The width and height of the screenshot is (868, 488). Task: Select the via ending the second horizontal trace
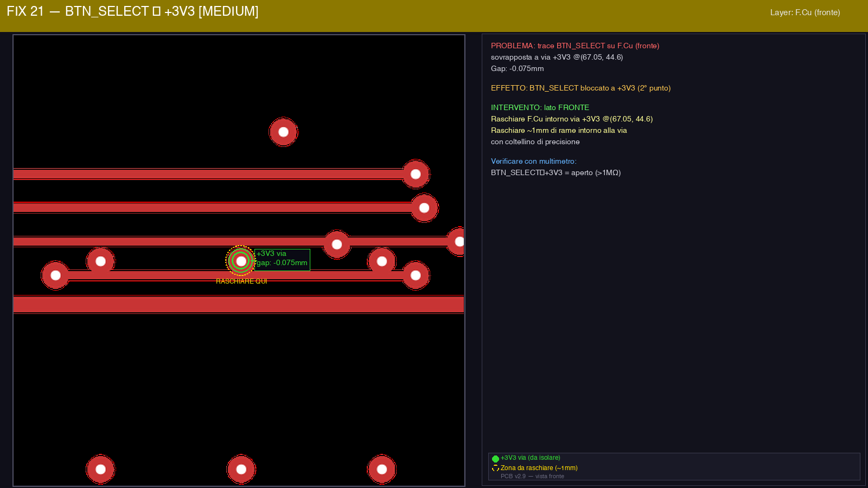[424, 208]
